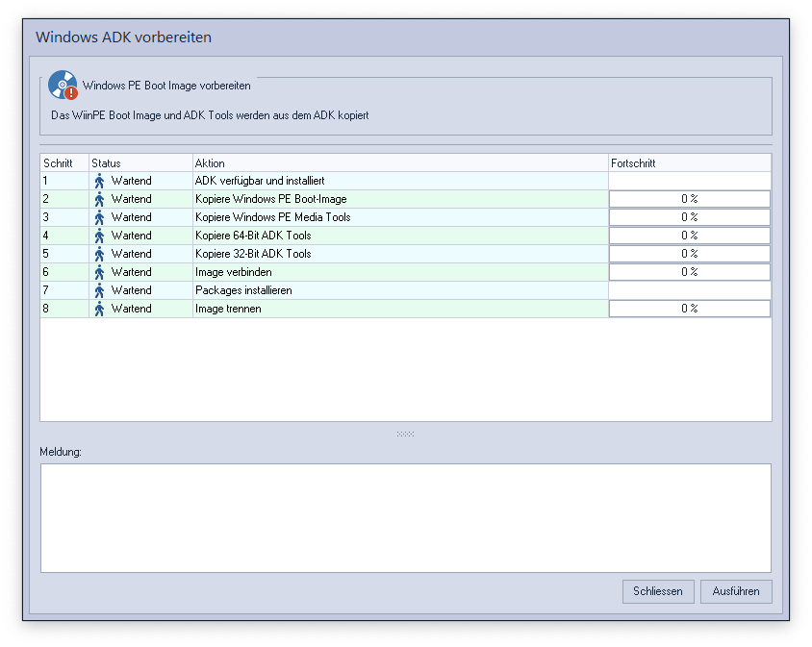812x647 pixels.
Task: Click progress bar for Image verbinden
Action: [x=689, y=272]
